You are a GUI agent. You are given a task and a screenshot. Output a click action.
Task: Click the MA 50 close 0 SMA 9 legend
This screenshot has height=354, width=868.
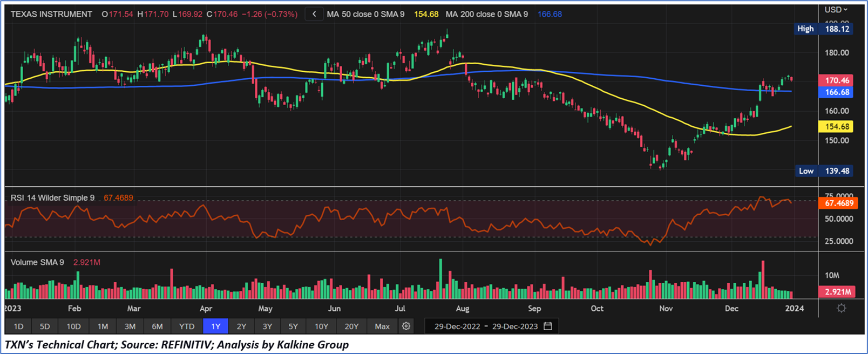pyautogui.click(x=365, y=15)
